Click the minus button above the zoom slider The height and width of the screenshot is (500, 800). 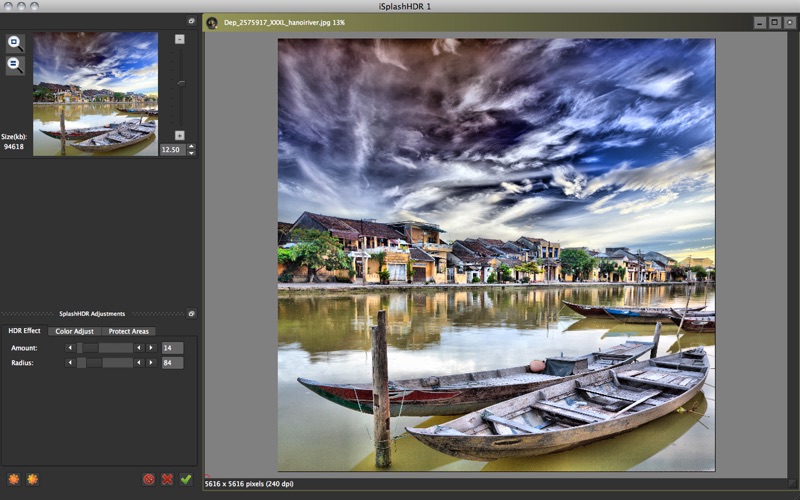(180, 39)
